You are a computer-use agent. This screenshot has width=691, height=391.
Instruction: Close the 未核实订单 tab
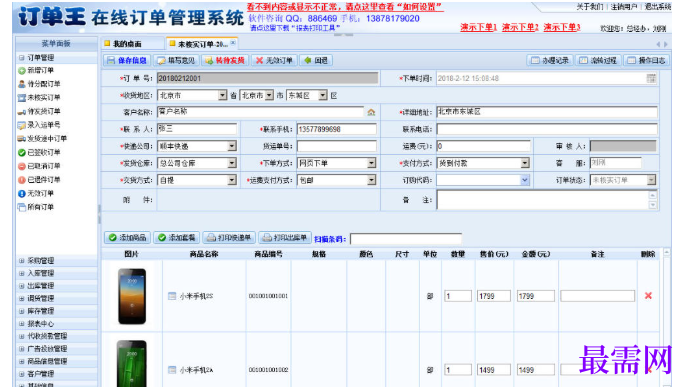[233, 43]
